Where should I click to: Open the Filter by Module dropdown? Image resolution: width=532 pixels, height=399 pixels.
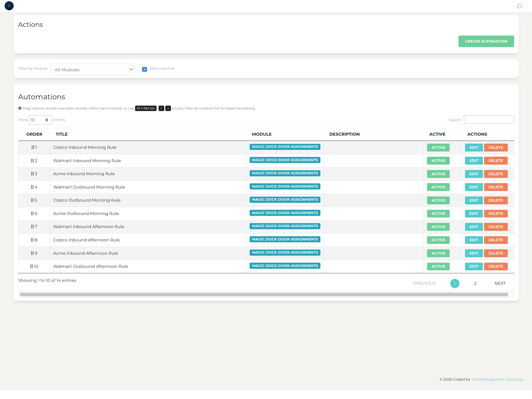(93, 69)
